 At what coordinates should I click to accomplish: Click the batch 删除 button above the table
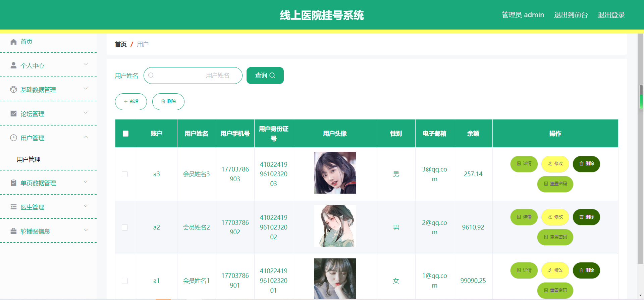pyautogui.click(x=168, y=102)
